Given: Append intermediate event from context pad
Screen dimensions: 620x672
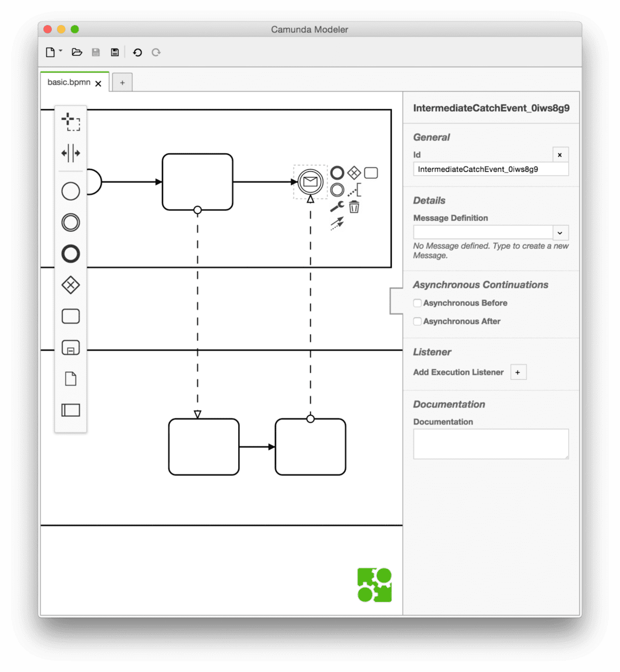Looking at the screenshot, I should (338, 190).
